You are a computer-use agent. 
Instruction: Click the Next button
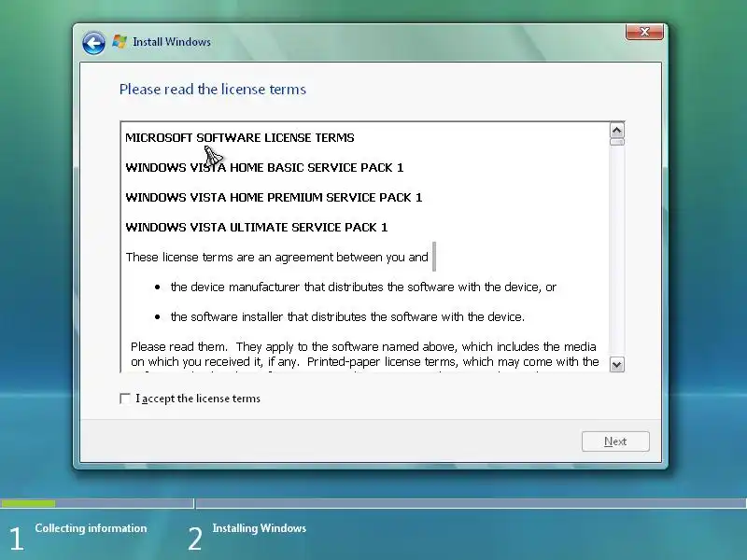coord(615,441)
